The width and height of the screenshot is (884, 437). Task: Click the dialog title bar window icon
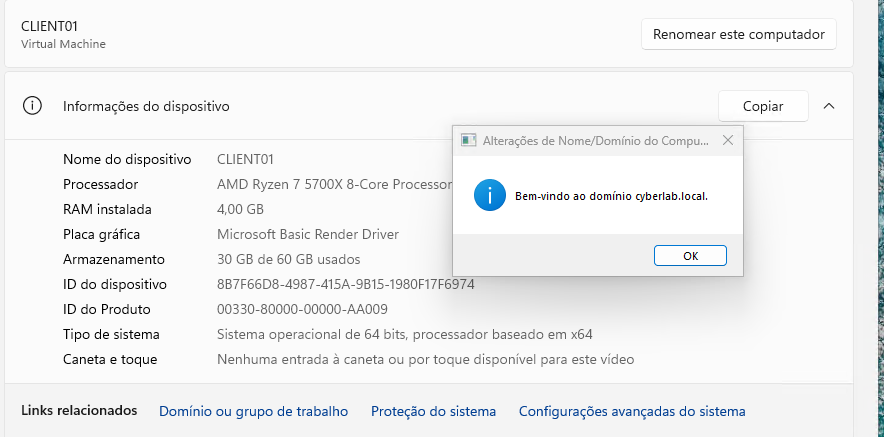pos(468,140)
